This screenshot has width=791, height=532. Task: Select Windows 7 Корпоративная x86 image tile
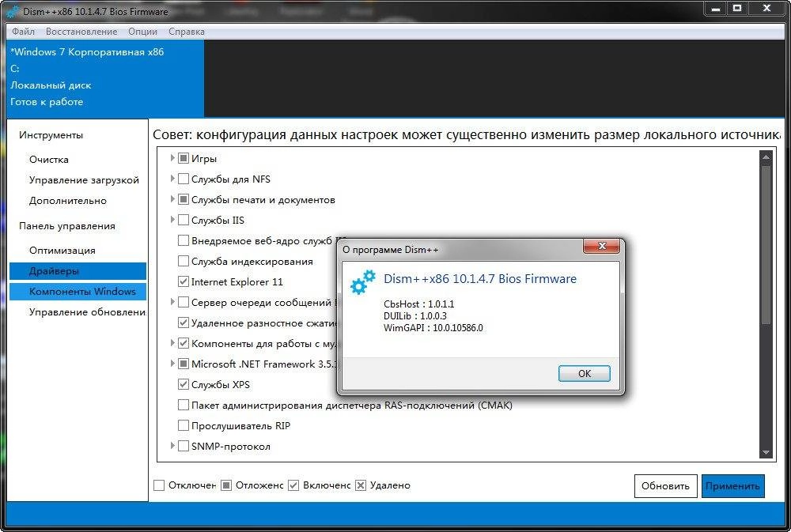pos(105,79)
